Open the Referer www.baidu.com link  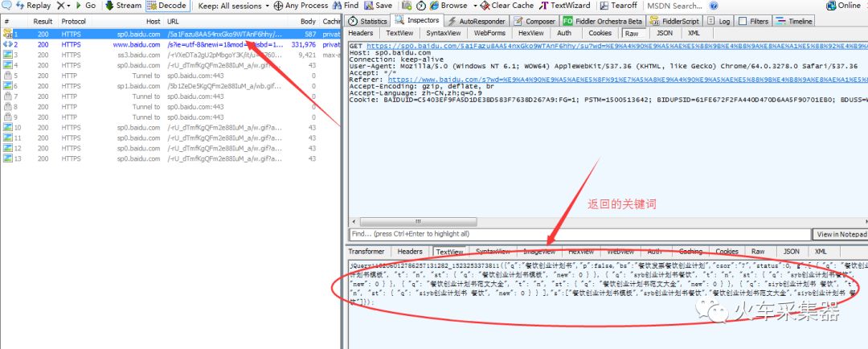tap(627, 80)
